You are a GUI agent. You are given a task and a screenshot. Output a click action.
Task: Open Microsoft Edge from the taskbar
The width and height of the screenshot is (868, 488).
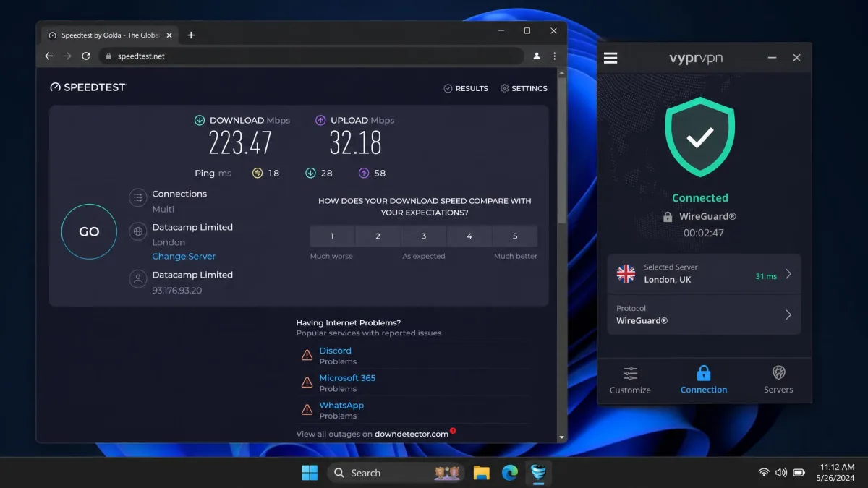510,473
